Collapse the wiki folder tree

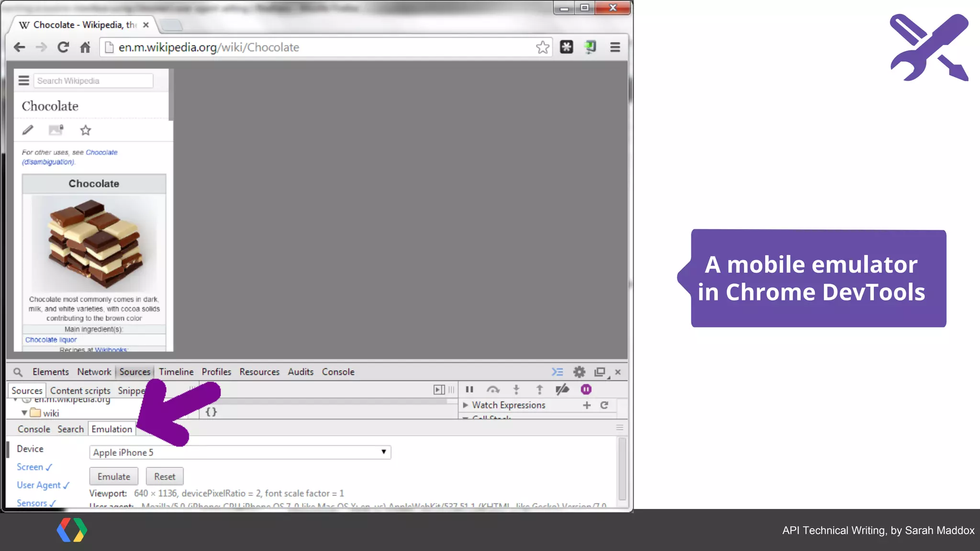(x=24, y=413)
